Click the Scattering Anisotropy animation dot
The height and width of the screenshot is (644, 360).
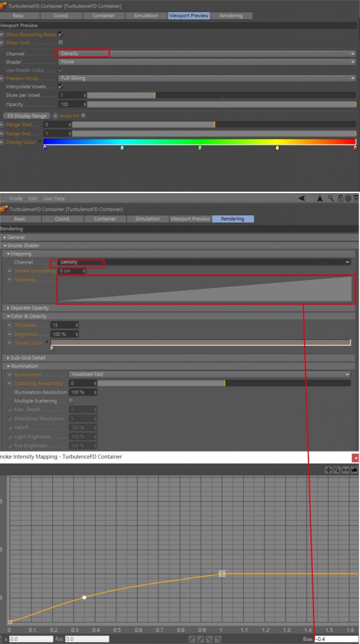[x=10, y=383]
